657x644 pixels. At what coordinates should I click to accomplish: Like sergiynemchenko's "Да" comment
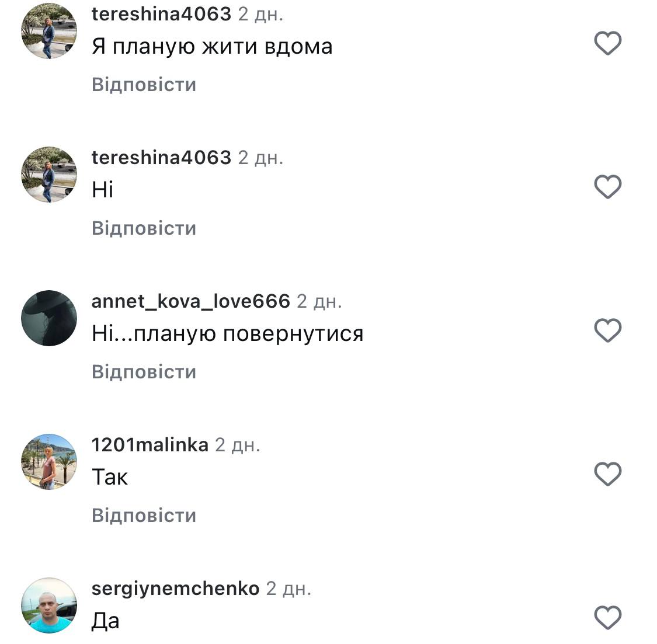(607, 618)
